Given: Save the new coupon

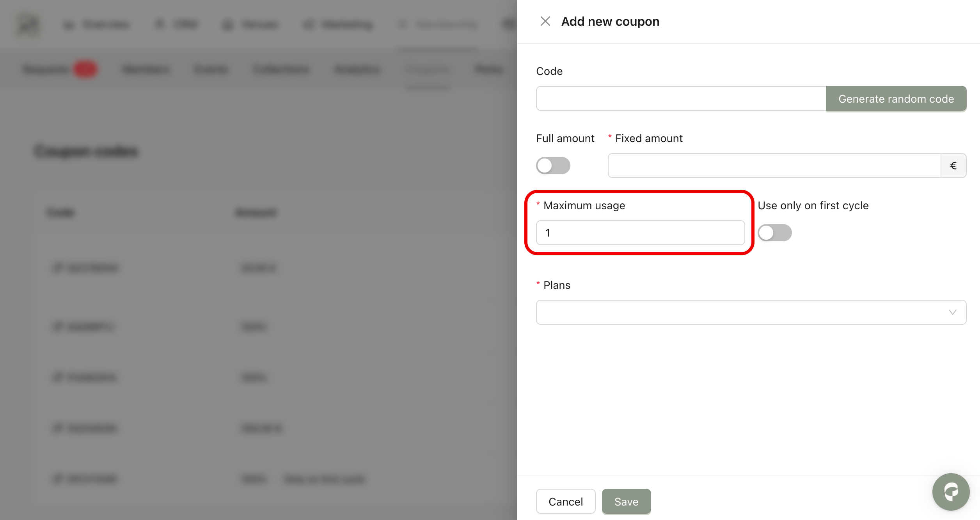Looking at the screenshot, I should point(626,502).
